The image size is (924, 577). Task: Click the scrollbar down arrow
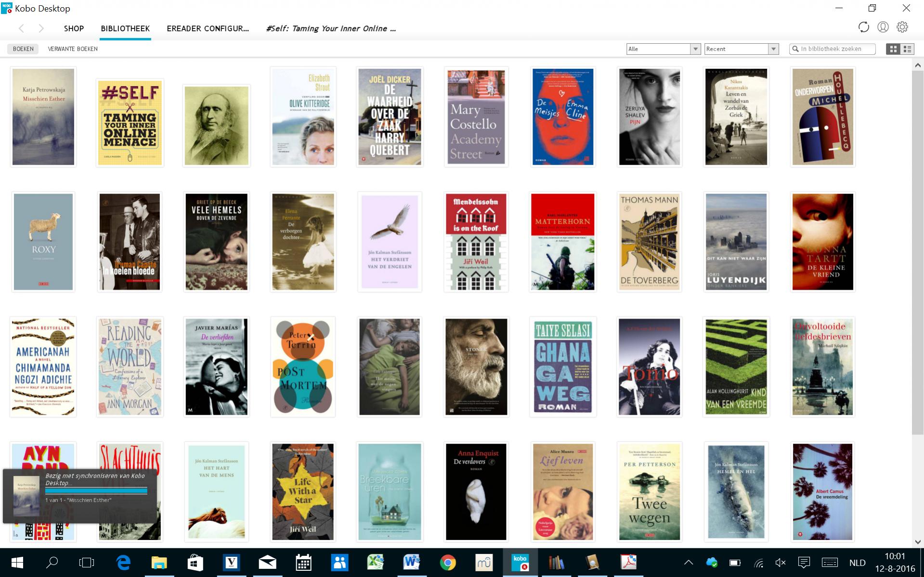(x=917, y=542)
